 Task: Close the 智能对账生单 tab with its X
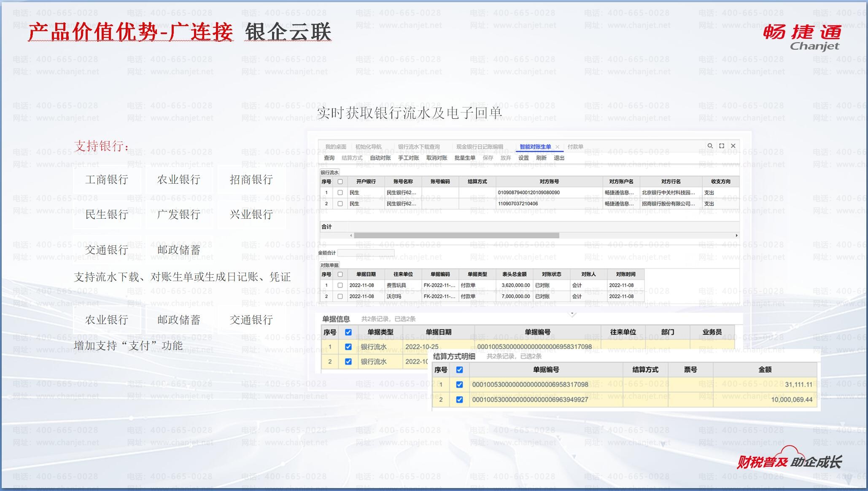pyautogui.click(x=557, y=147)
